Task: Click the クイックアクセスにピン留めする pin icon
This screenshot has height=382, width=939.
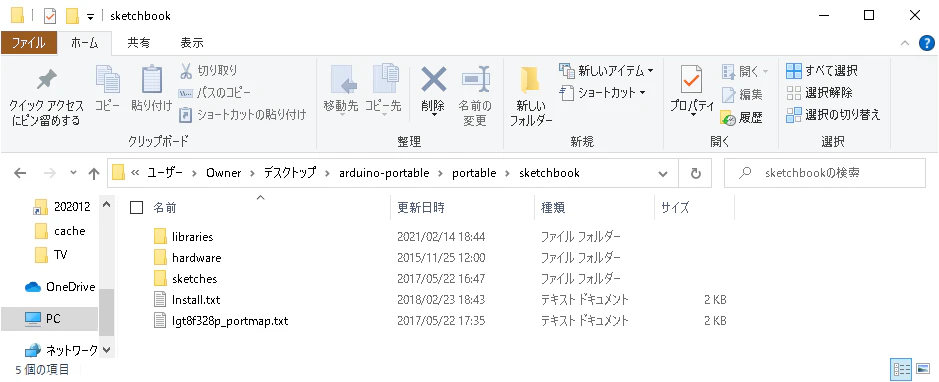Action: (x=46, y=80)
